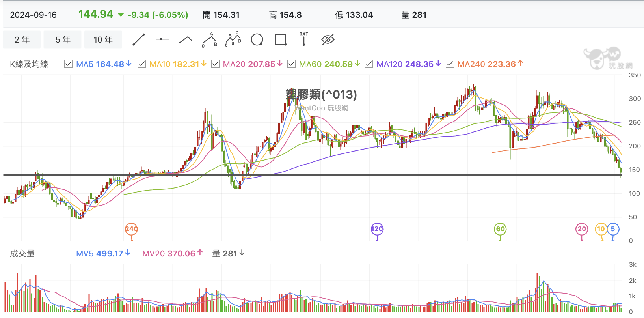Choose the angle line tool
The height and width of the screenshot is (318, 644).
pyautogui.click(x=186, y=39)
